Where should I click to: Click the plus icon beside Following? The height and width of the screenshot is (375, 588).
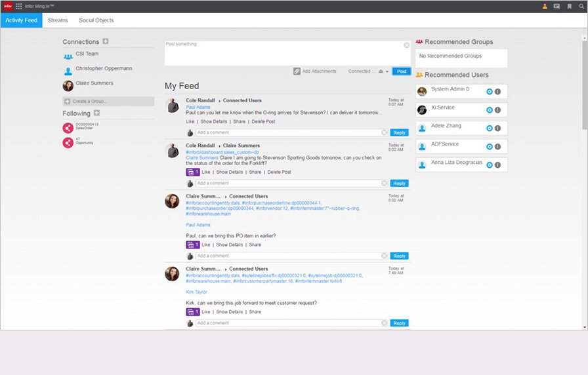96,113
